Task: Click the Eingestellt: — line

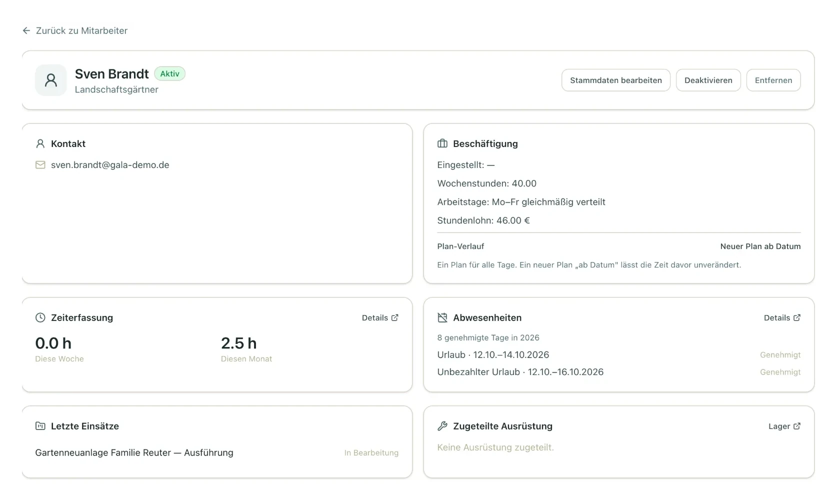Action: [466, 165]
